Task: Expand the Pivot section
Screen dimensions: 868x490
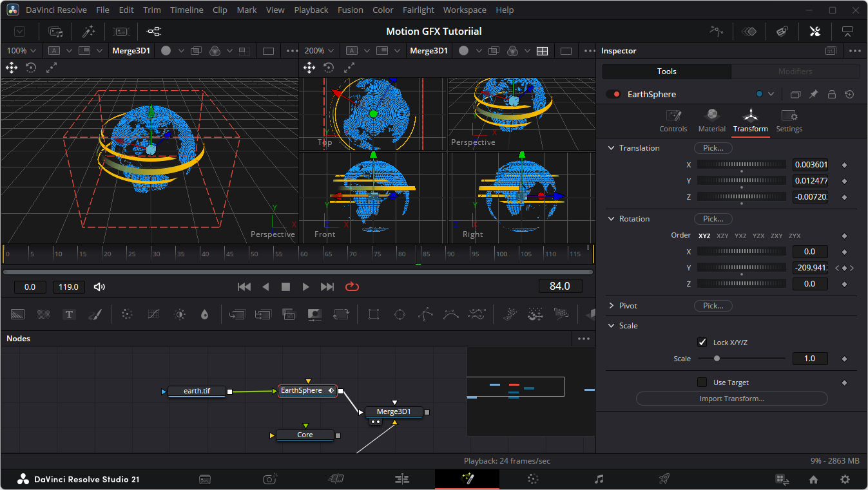Action: coord(612,306)
